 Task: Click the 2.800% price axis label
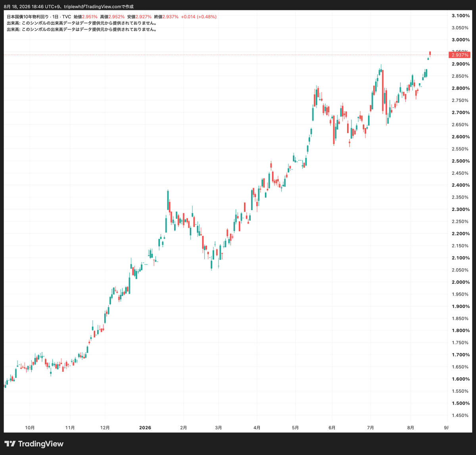[460, 88]
